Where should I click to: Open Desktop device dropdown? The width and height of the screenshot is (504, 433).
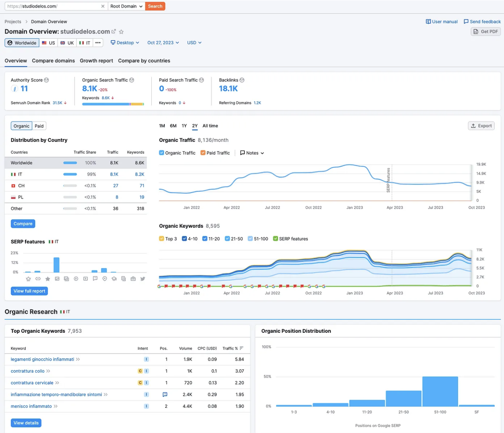[125, 43]
